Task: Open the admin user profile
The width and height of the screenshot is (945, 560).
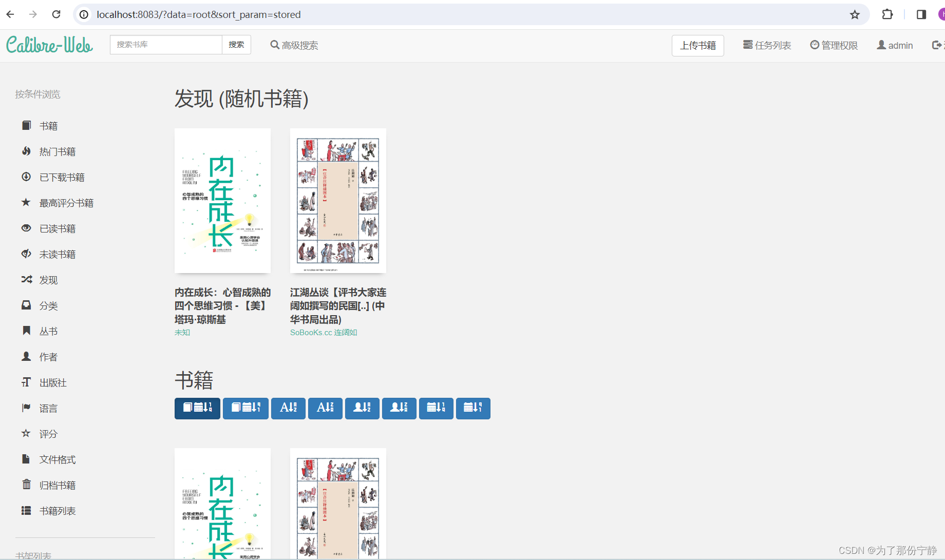Action: click(895, 45)
